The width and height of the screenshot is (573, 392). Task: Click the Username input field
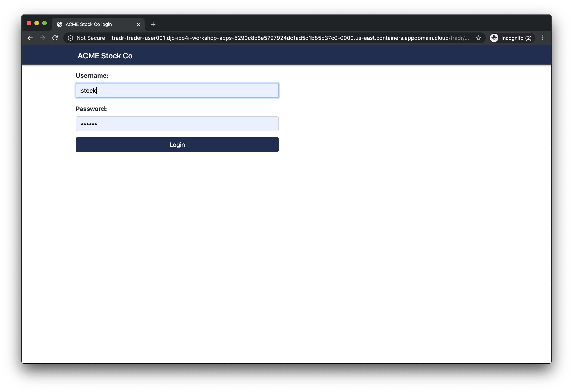pos(177,91)
